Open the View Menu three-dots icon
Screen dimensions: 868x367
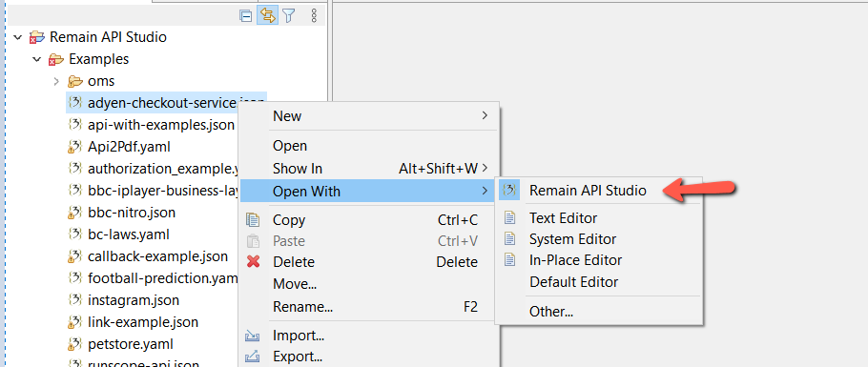[x=315, y=15]
